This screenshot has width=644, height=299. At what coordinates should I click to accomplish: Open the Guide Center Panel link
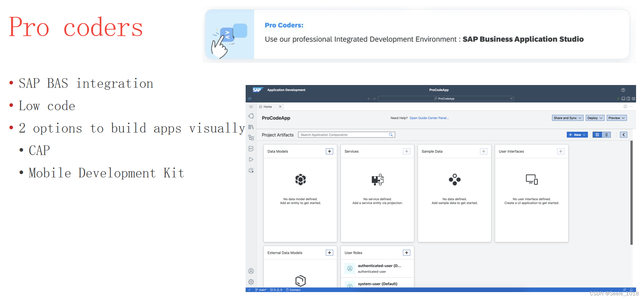point(429,118)
